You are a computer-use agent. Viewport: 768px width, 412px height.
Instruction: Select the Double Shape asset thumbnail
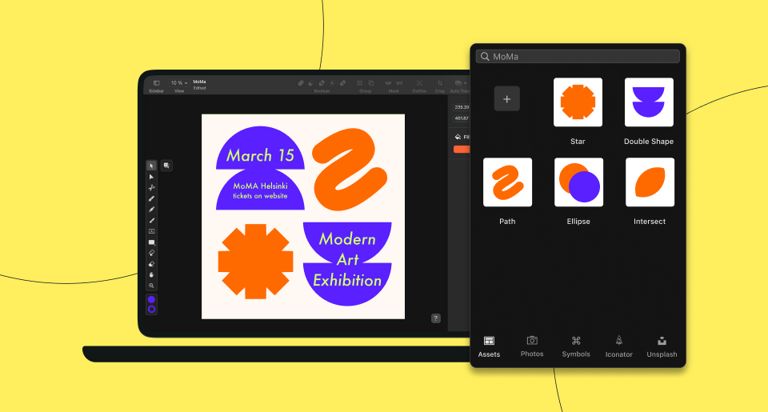coord(649,102)
